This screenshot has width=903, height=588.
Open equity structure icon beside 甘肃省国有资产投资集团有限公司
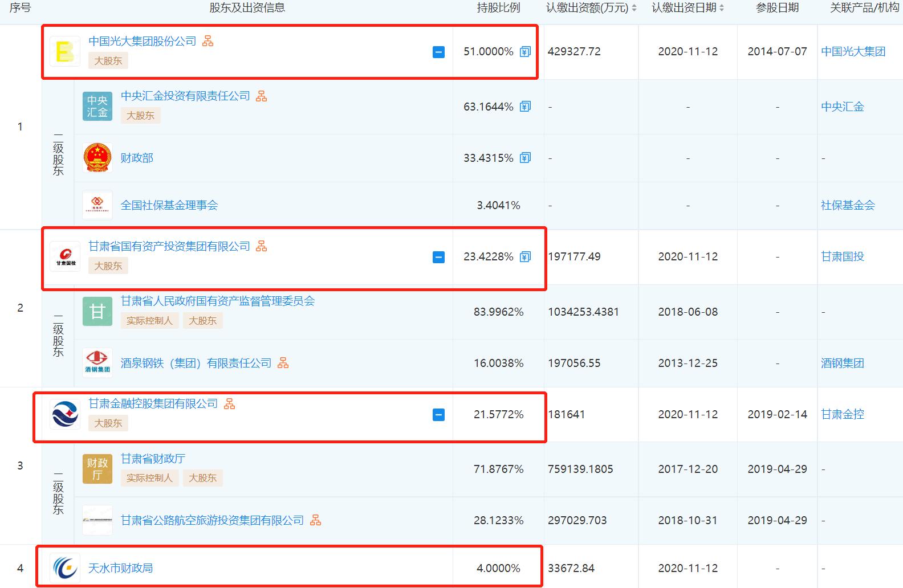pos(262,246)
